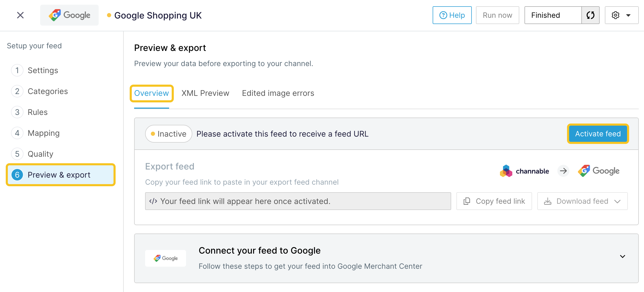Select the step 5 Quality number icon
Viewport: 644px width, 292px height.
pyautogui.click(x=17, y=154)
